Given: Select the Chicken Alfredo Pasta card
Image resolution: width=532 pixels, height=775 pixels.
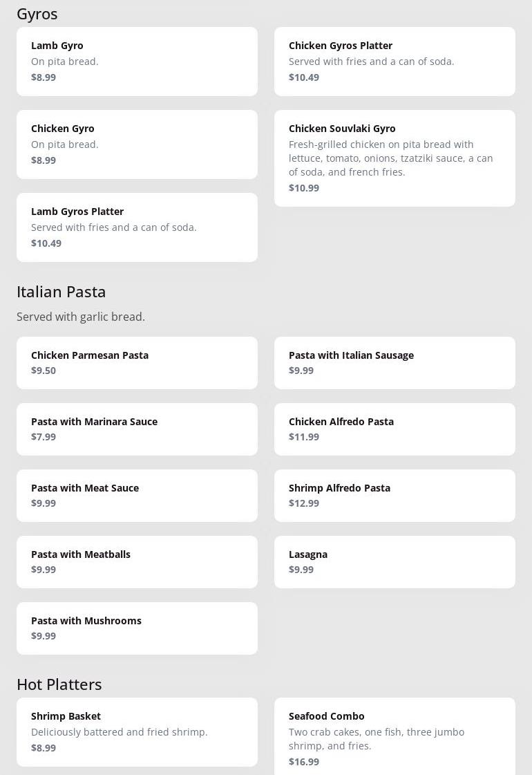Looking at the screenshot, I should (x=395, y=429).
